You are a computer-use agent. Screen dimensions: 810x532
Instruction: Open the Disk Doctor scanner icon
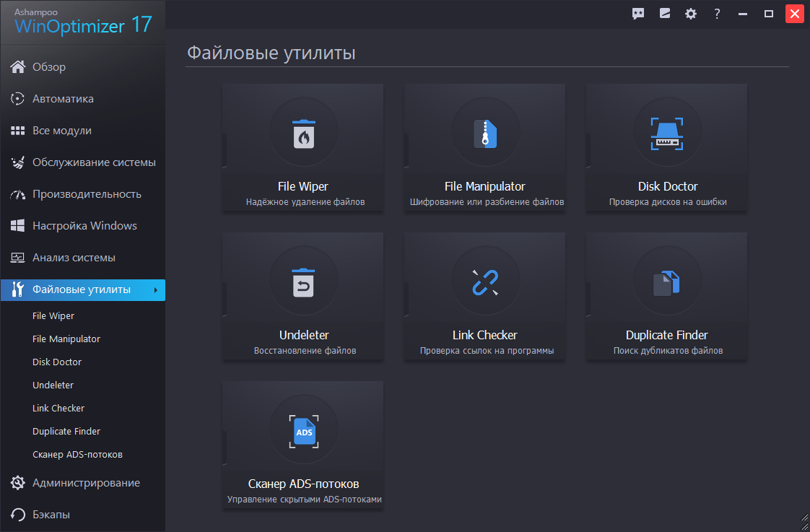(x=667, y=134)
